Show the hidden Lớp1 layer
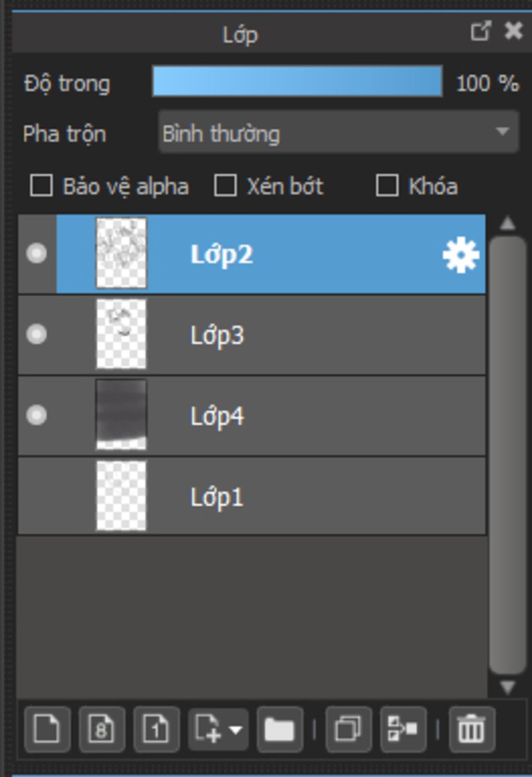This screenshot has height=777, width=532. [x=36, y=496]
